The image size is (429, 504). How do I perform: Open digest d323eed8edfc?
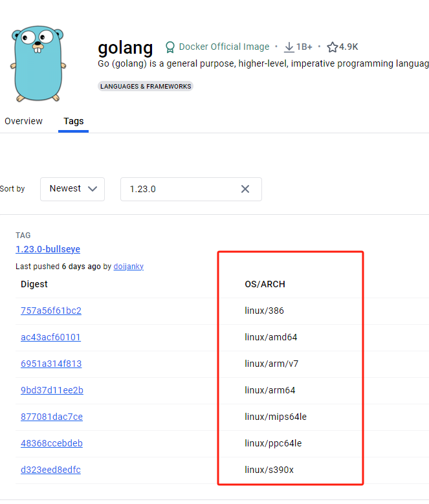click(50, 470)
